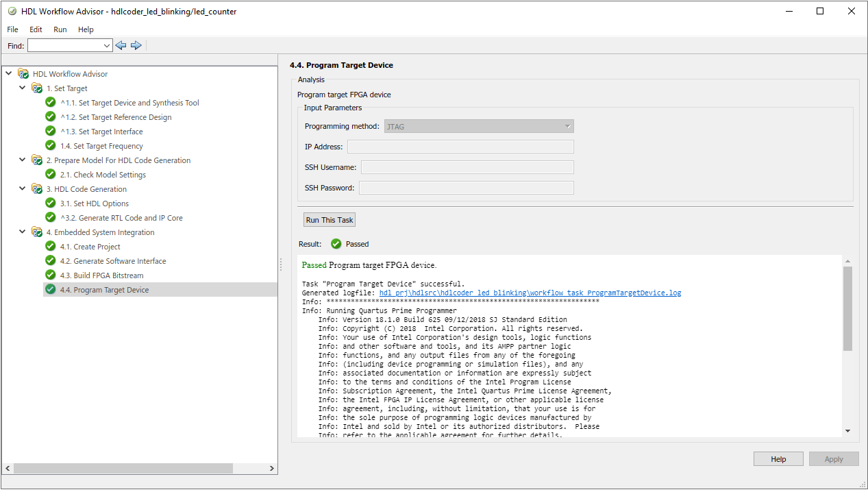Click green check icon beside Set Target Frequency

tap(51, 145)
